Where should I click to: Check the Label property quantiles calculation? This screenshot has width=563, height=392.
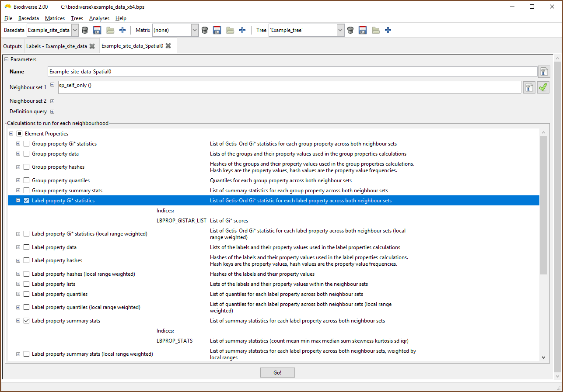[26, 294]
